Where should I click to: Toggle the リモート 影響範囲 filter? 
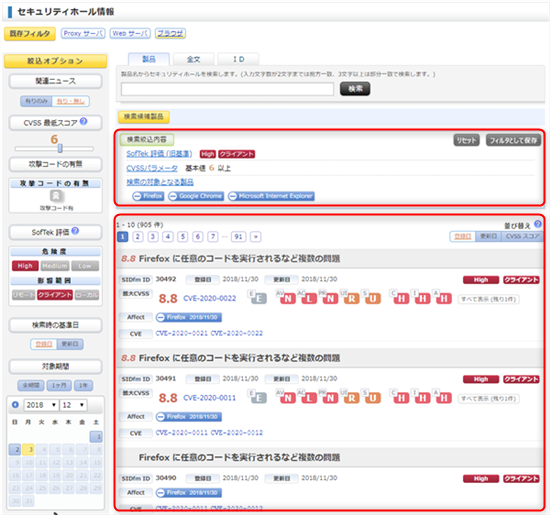[24, 295]
